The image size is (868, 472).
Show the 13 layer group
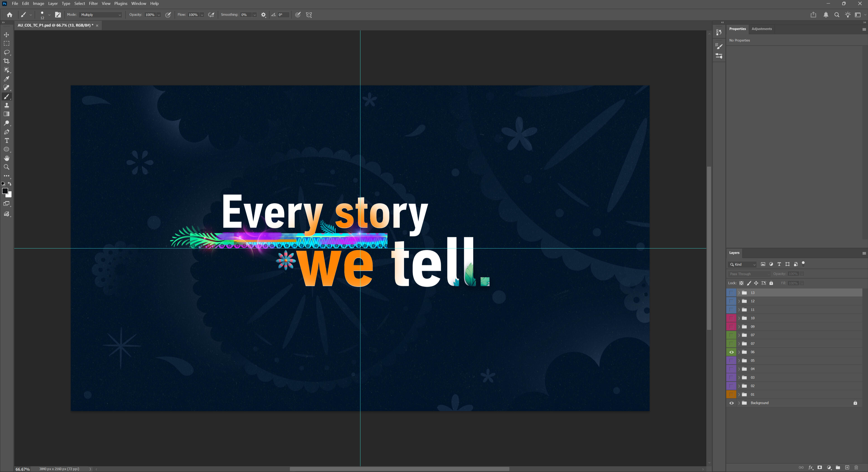pyautogui.click(x=731, y=293)
